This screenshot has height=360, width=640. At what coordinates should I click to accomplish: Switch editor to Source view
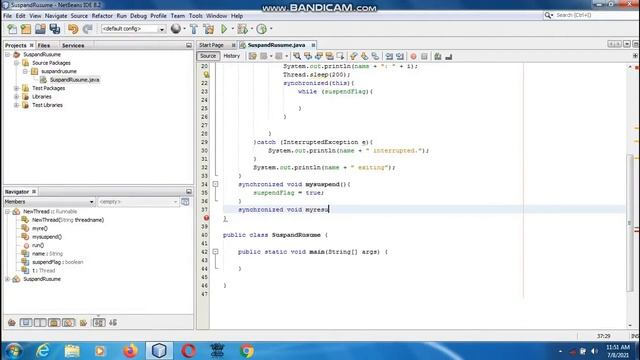208,56
